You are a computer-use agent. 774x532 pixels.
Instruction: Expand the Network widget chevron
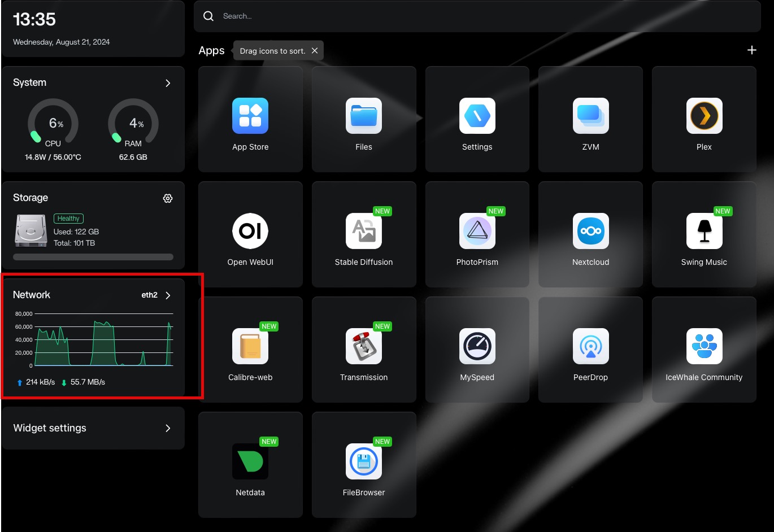tap(168, 295)
